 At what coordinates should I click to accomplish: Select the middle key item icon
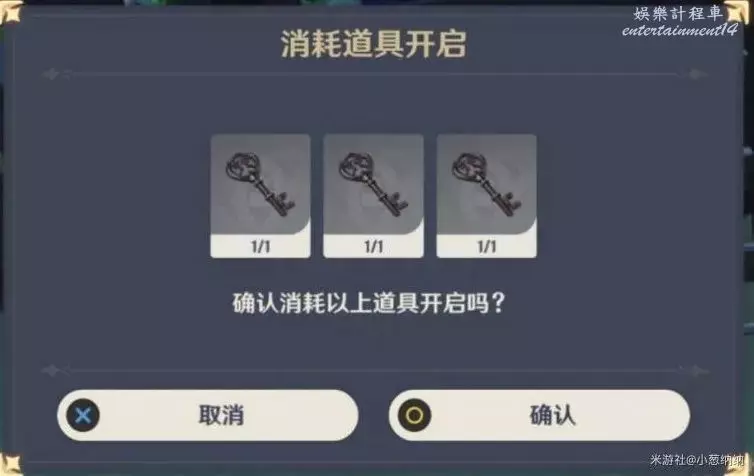coord(373,185)
